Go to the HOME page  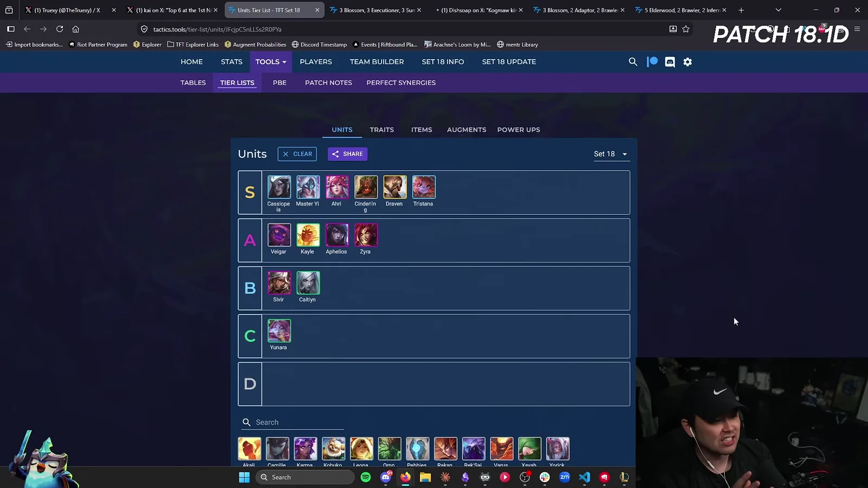point(192,62)
